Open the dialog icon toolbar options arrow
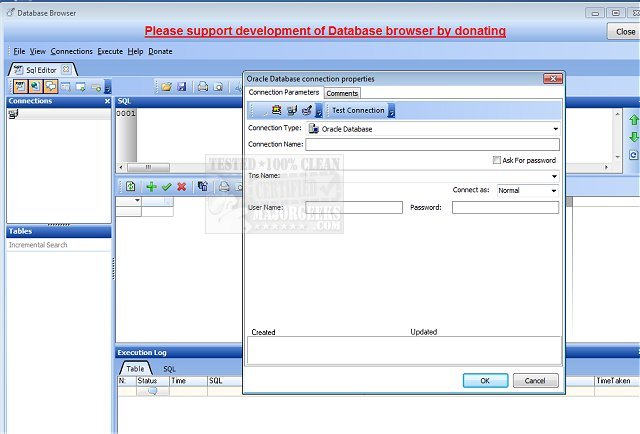This screenshot has width=640, height=434. pos(319,110)
